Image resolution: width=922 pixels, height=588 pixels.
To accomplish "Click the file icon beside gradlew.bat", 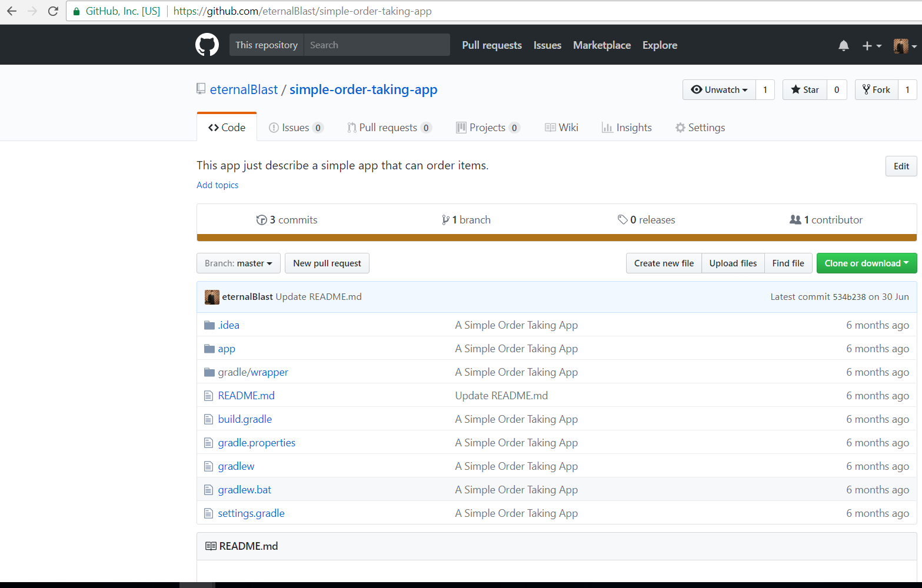I will pos(208,490).
